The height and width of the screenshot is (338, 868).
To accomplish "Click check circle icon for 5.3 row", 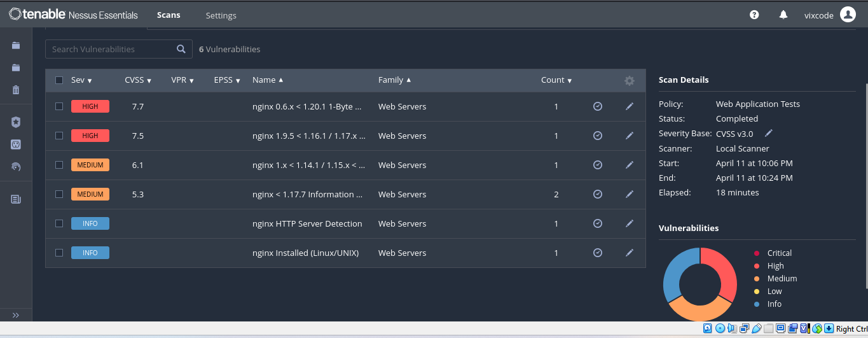I will 598,194.
